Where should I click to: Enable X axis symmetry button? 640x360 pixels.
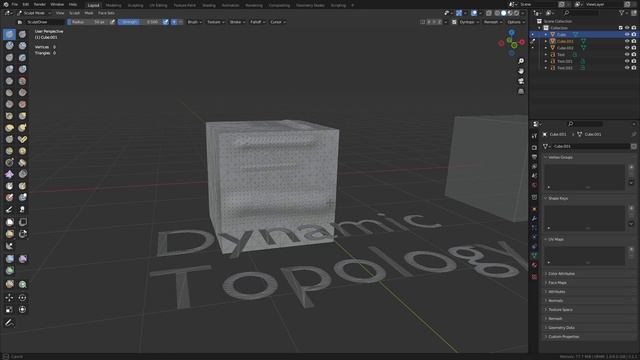pos(428,22)
